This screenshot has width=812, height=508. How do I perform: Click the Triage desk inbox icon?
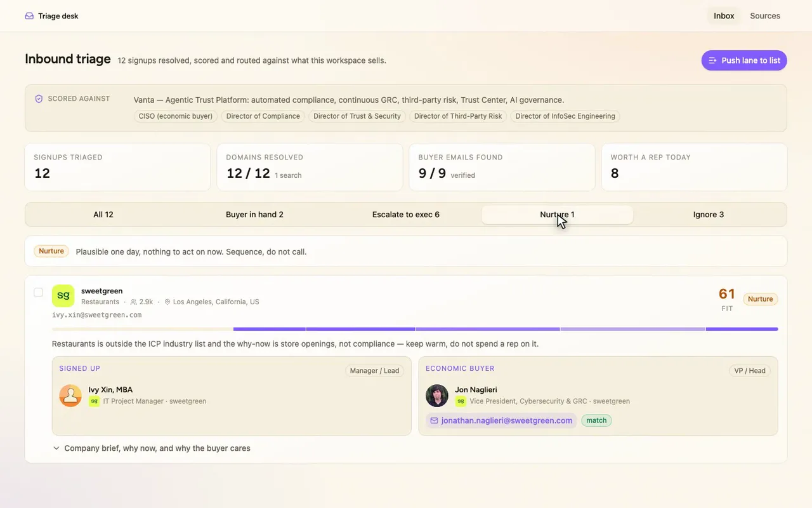29,16
